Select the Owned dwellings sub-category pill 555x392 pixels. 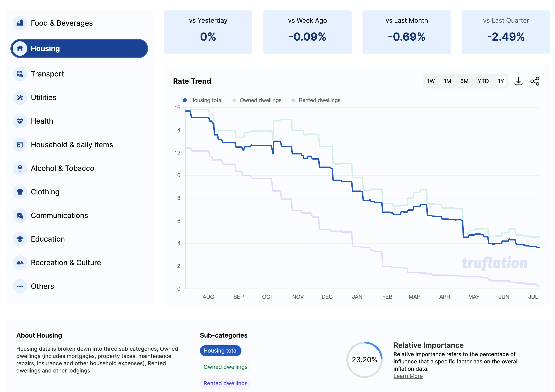coord(225,367)
